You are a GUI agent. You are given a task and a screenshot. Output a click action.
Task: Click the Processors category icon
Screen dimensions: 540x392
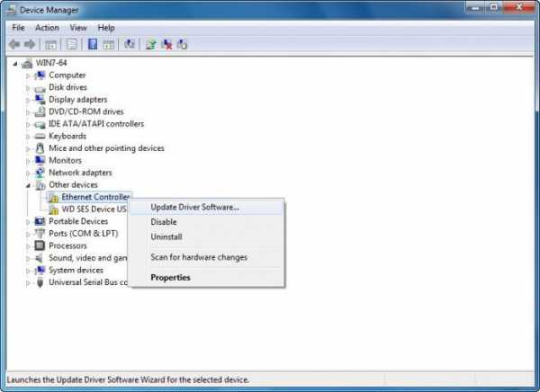[40, 245]
